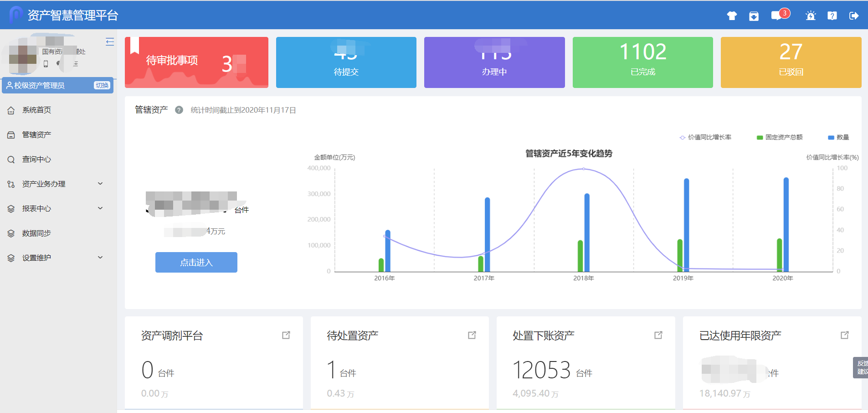The image size is (868, 413).
Task: Click the alarm alert icon in header
Action: (811, 16)
